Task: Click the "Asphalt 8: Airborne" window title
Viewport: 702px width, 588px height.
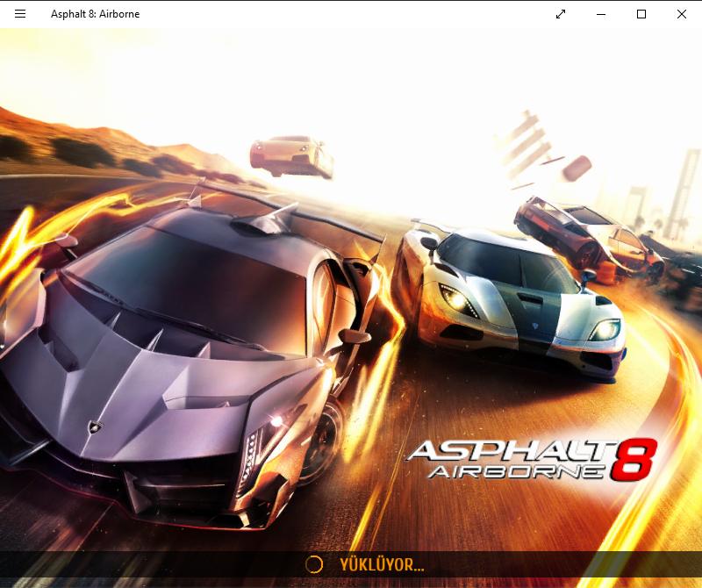Action: 95,14
